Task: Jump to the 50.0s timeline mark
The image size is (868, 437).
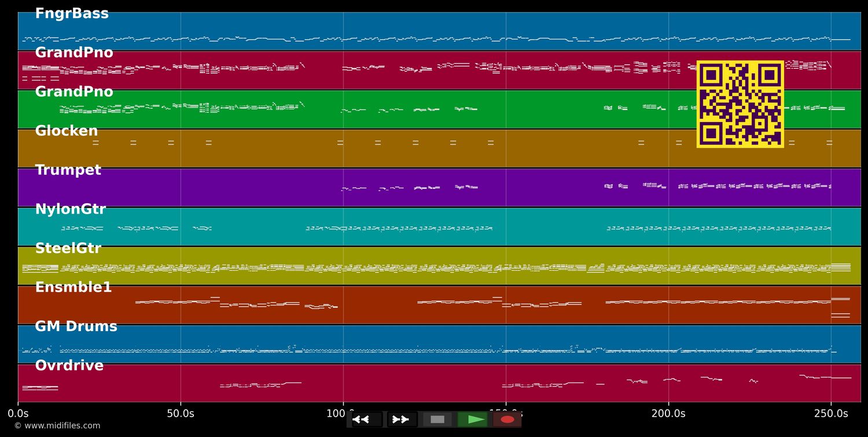Action: (181, 414)
